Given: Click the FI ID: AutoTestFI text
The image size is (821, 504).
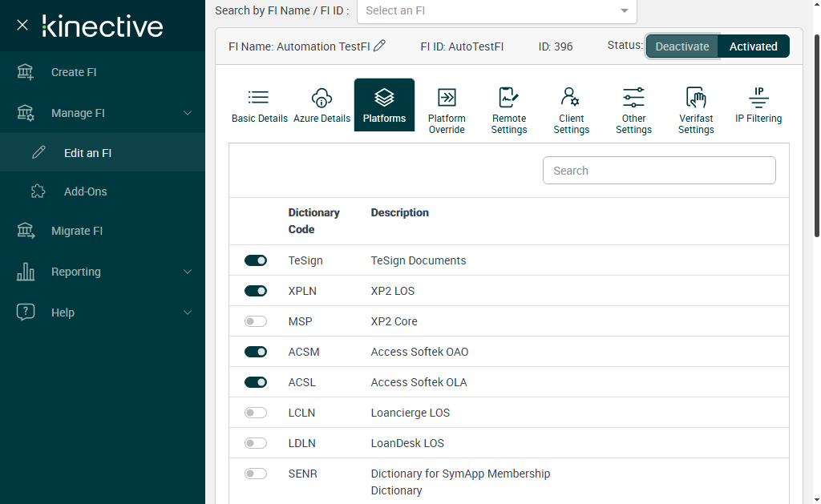Looking at the screenshot, I should (x=462, y=46).
